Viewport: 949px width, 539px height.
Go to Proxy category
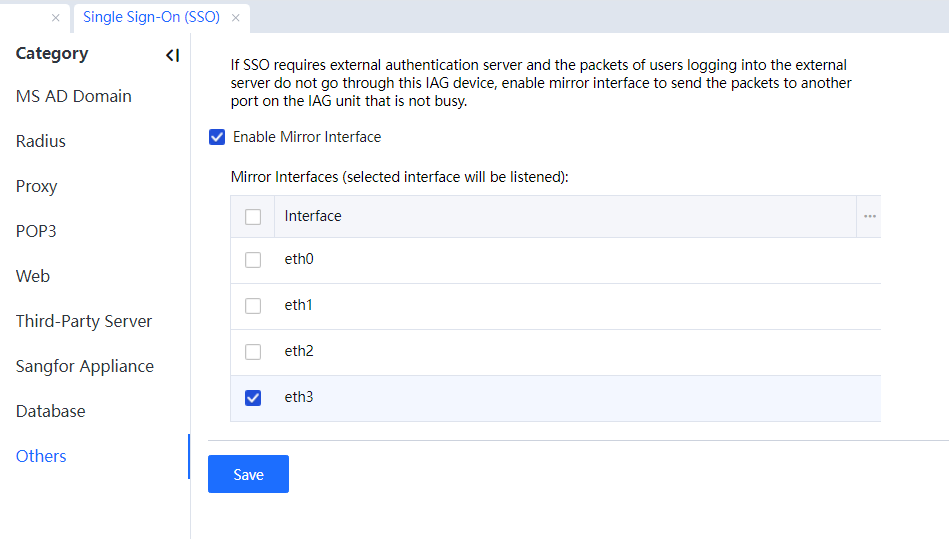tap(37, 186)
